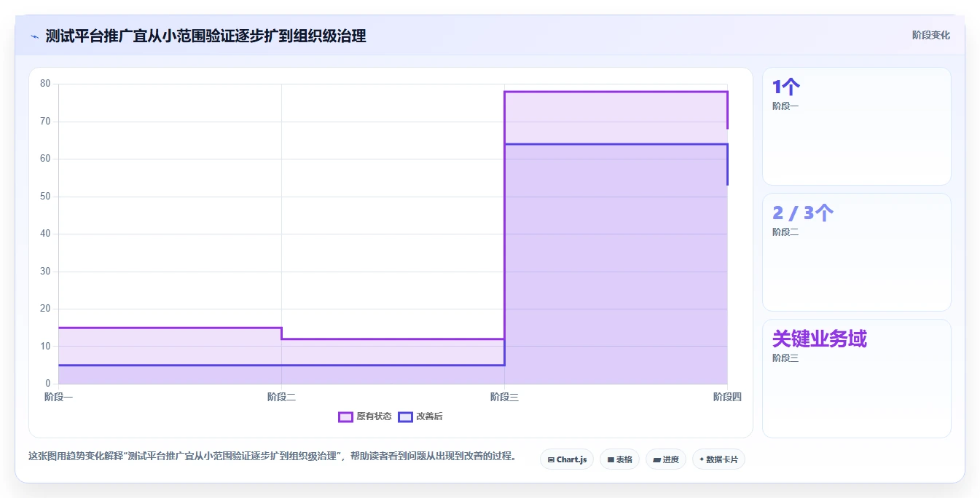The height and width of the screenshot is (498, 980).
Task: Select the 表格 tag chip
Action: tap(619, 459)
